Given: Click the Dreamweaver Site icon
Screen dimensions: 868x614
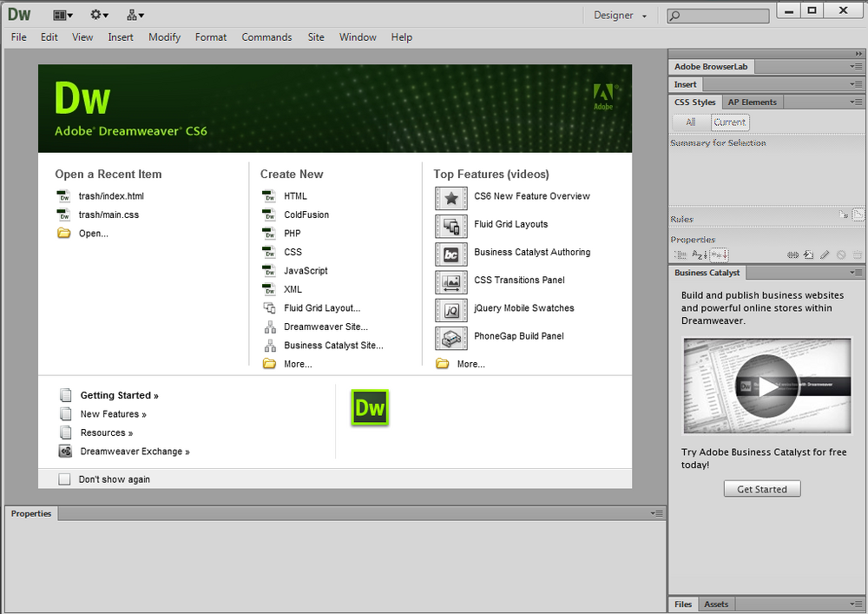Looking at the screenshot, I should tap(270, 327).
